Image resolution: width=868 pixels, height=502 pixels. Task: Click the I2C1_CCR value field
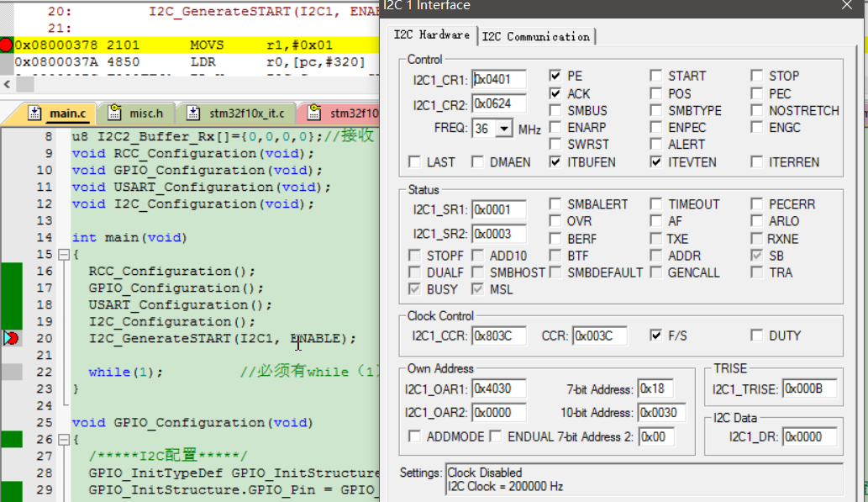(x=499, y=336)
